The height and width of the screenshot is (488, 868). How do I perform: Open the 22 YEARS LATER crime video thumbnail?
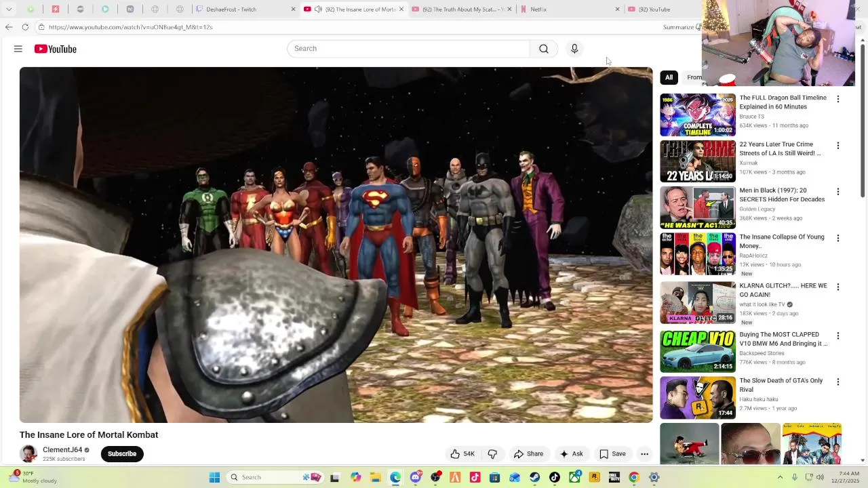point(698,161)
